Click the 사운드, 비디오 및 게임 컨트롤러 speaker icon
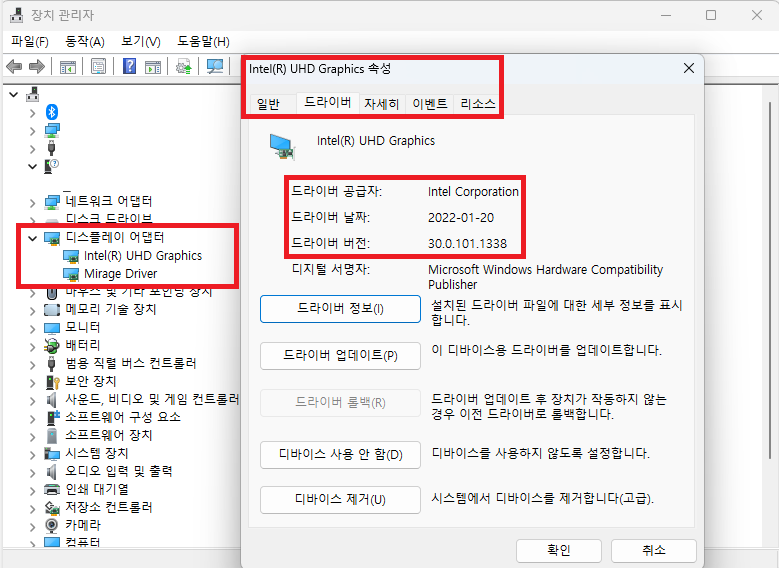This screenshot has width=779, height=568. tap(51, 400)
